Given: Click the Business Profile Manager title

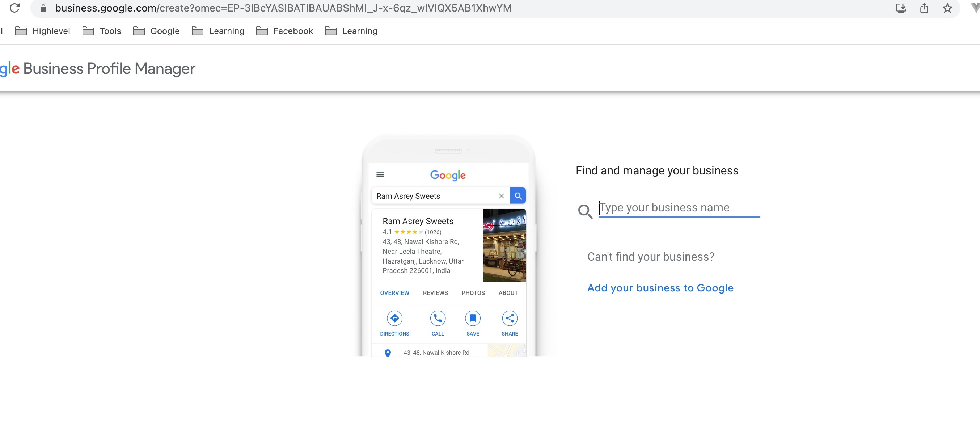Looking at the screenshot, I should pyautogui.click(x=109, y=68).
